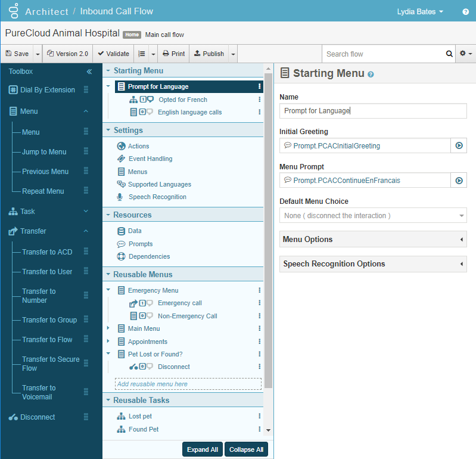Expand Speech Recognition Options section
476x459 pixels.
pyautogui.click(x=373, y=263)
